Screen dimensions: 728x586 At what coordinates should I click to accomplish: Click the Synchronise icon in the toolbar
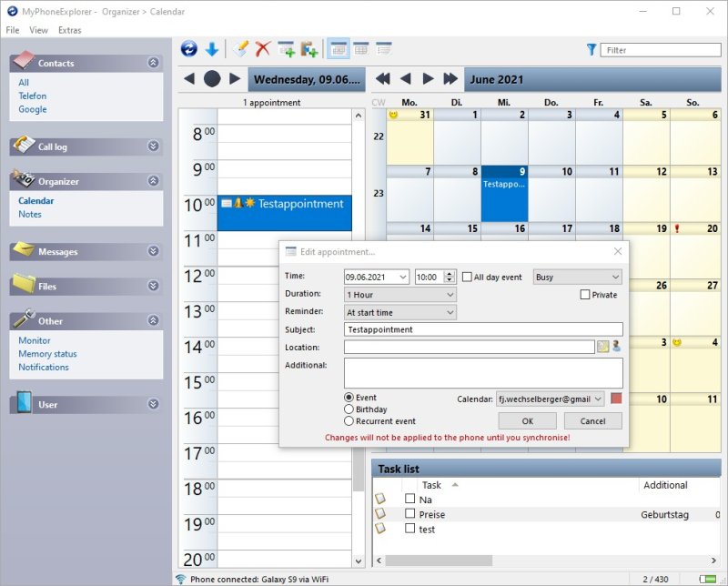[189, 49]
